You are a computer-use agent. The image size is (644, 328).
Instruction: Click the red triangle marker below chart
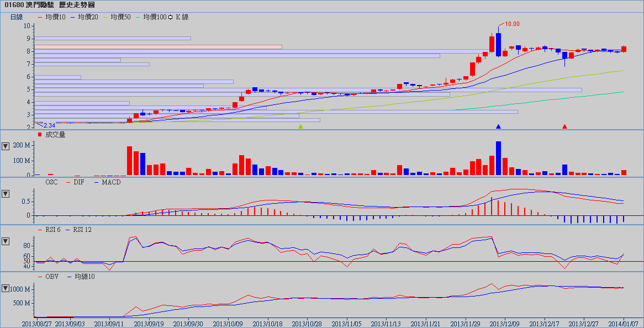564,127
